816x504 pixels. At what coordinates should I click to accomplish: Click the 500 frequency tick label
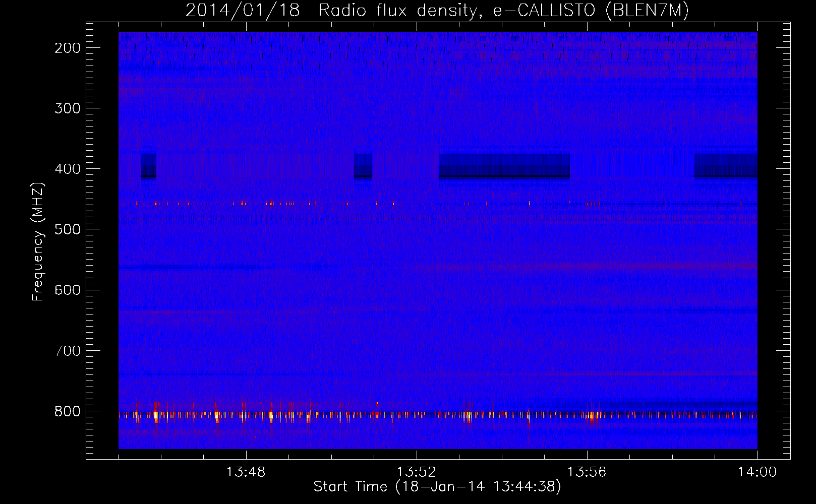[x=67, y=229]
